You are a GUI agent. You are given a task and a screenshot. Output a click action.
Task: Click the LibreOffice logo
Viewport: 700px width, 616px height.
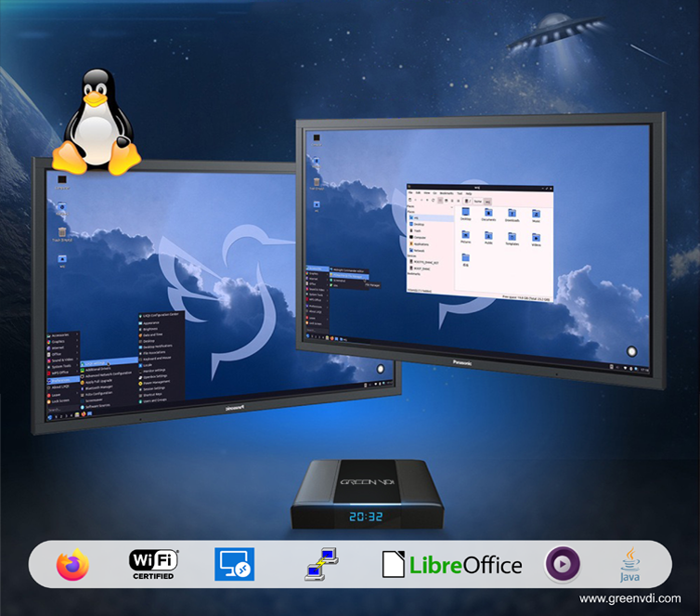pos(452,564)
